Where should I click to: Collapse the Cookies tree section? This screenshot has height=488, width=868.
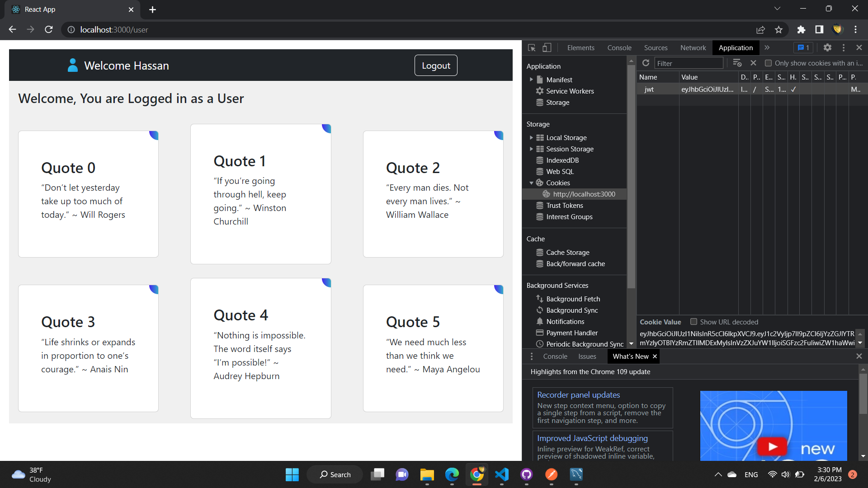pyautogui.click(x=532, y=183)
